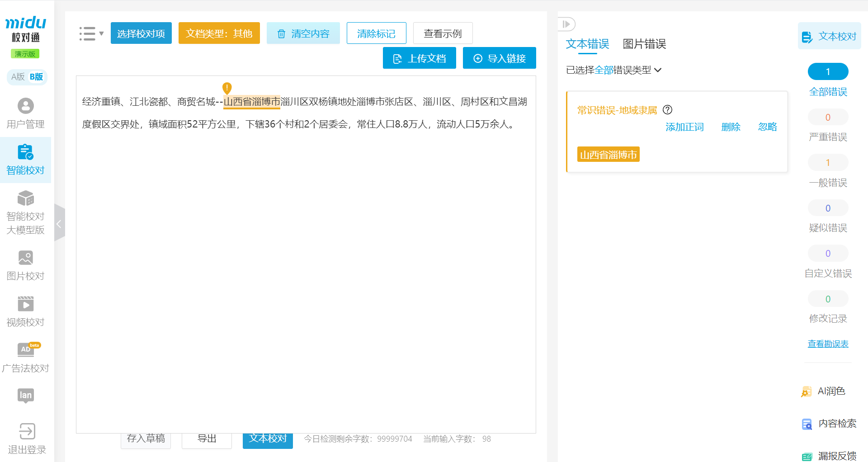Open the 查看勘误表 link

click(828, 344)
